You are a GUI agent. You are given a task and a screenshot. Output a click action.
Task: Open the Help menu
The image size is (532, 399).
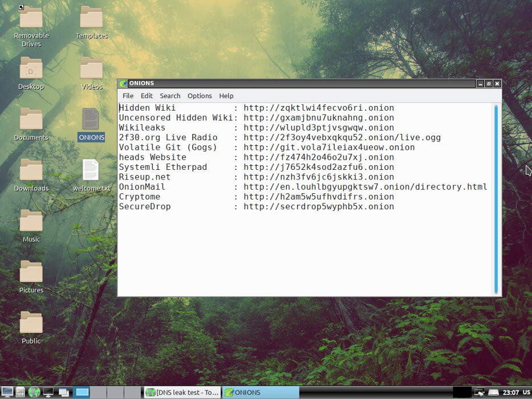click(x=226, y=96)
